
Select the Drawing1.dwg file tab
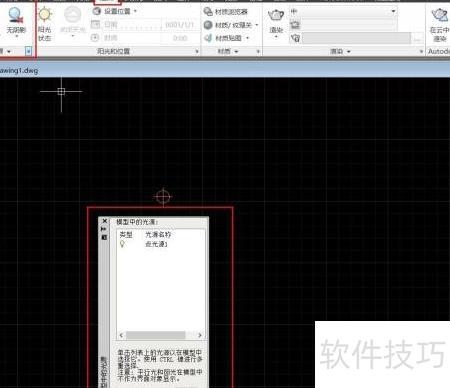(19, 71)
